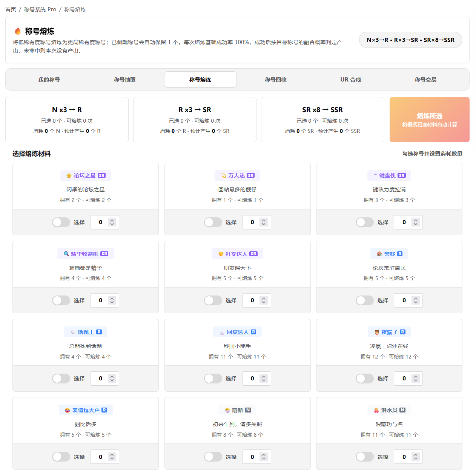Click the text 闪耀的论坛之星
This screenshot has height=474, width=476.
[86, 189]
